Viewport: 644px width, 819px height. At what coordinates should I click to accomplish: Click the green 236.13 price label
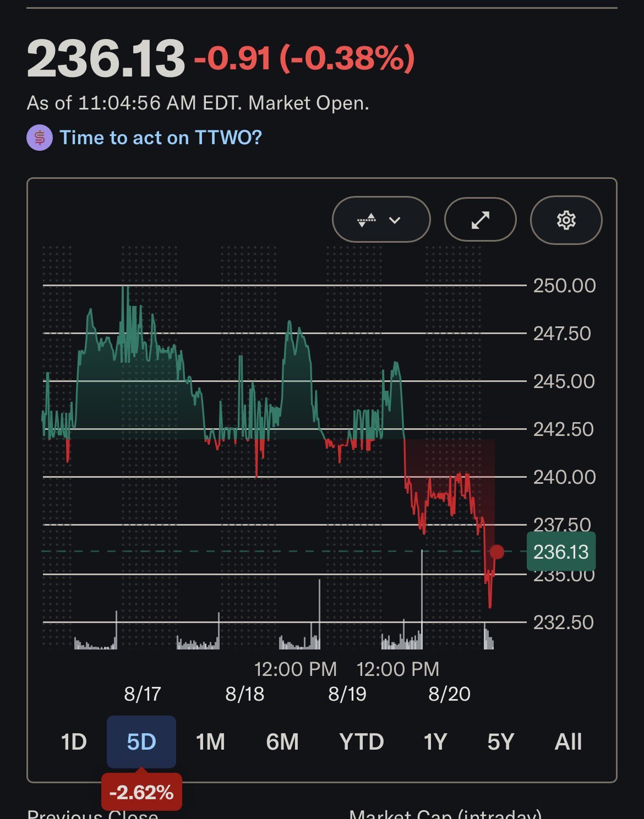coord(561,552)
